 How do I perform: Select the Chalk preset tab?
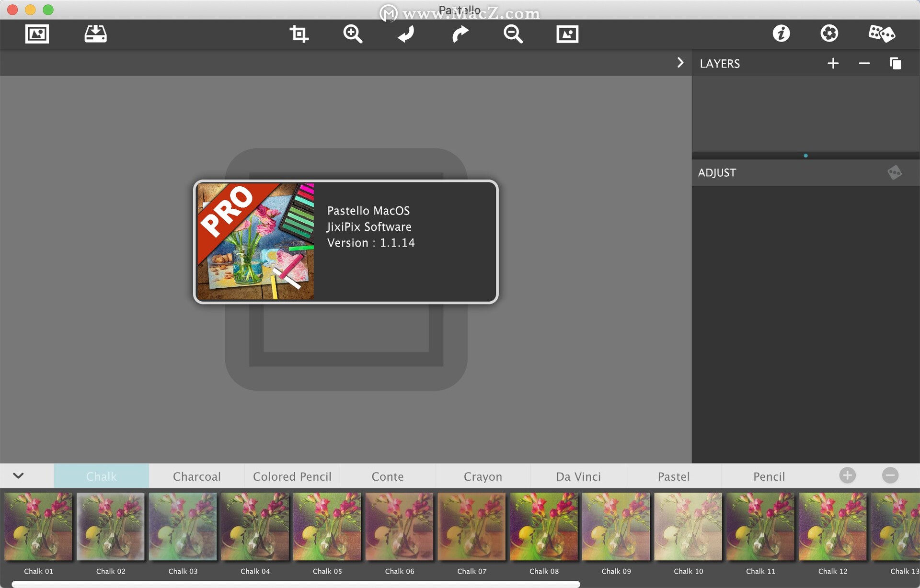[101, 476]
